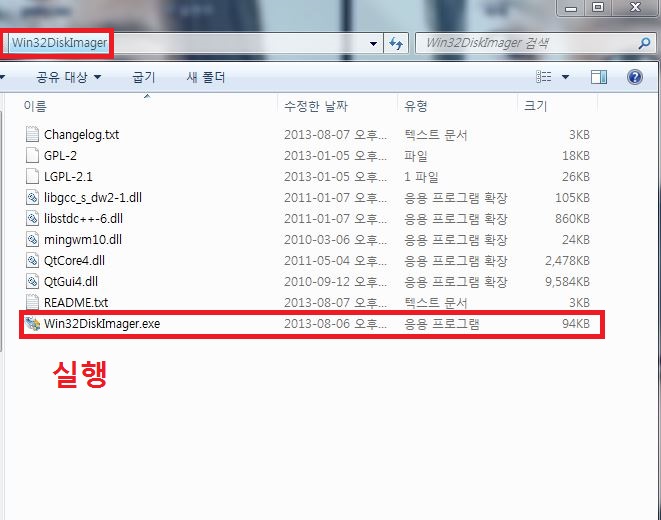Image resolution: width=661 pixels, height=520 pixels.
Task: Select the LGPL-2.1 file icon
Action: click(32, 176)
